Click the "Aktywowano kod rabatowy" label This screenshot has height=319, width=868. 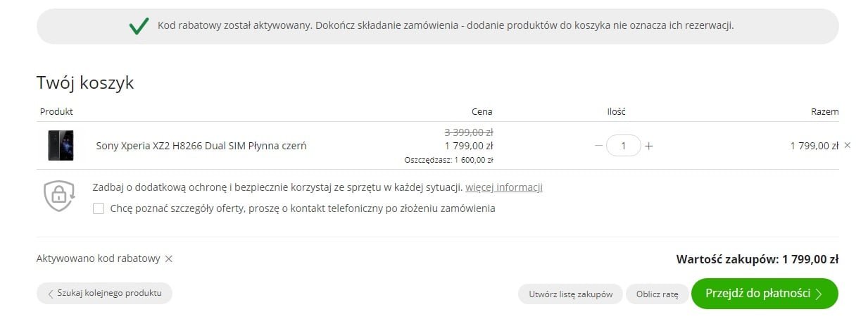point(98,258)
